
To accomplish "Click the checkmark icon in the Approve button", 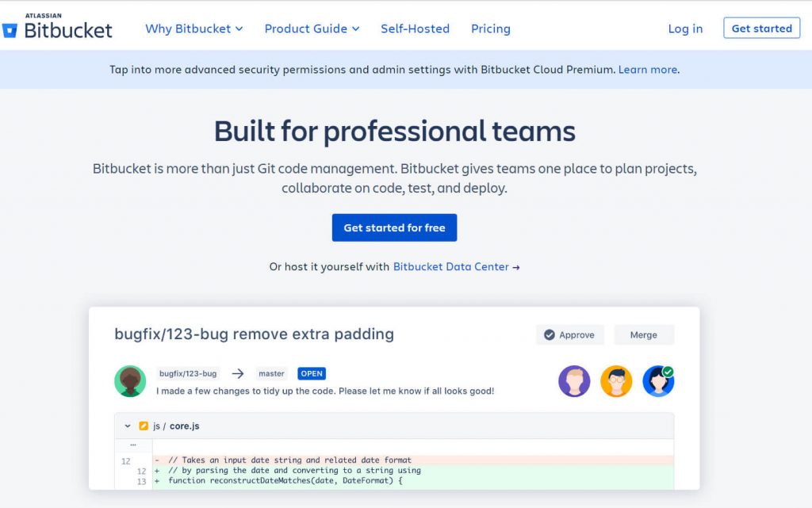I will 549,335.
